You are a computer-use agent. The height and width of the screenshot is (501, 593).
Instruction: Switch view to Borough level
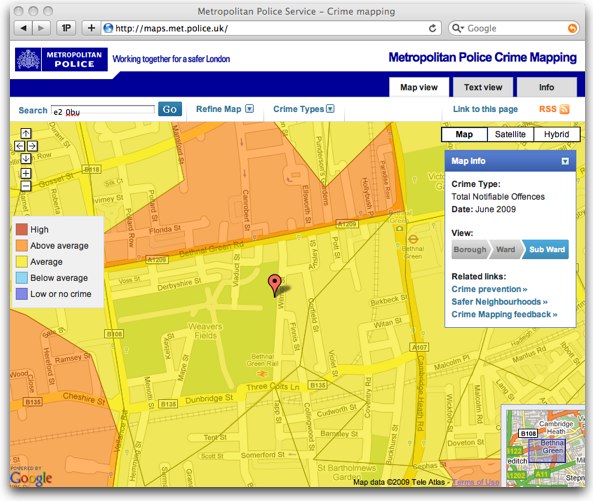pyautogui.click(x=470, y=250)
